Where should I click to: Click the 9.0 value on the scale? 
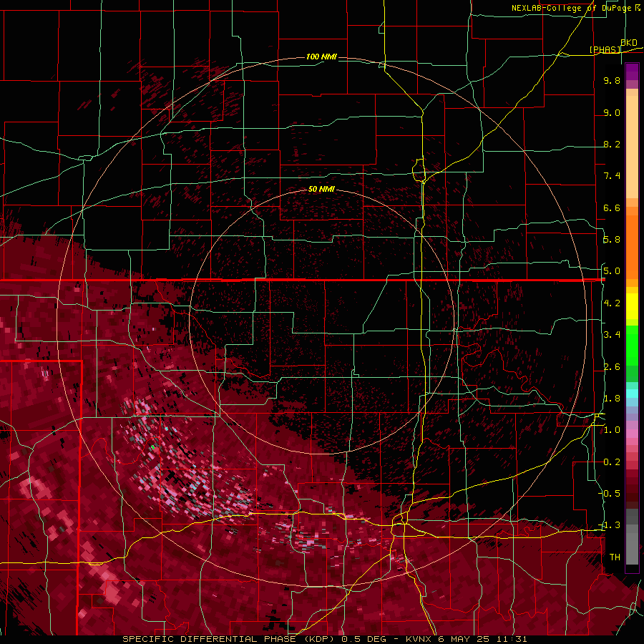tap(612, 112)
